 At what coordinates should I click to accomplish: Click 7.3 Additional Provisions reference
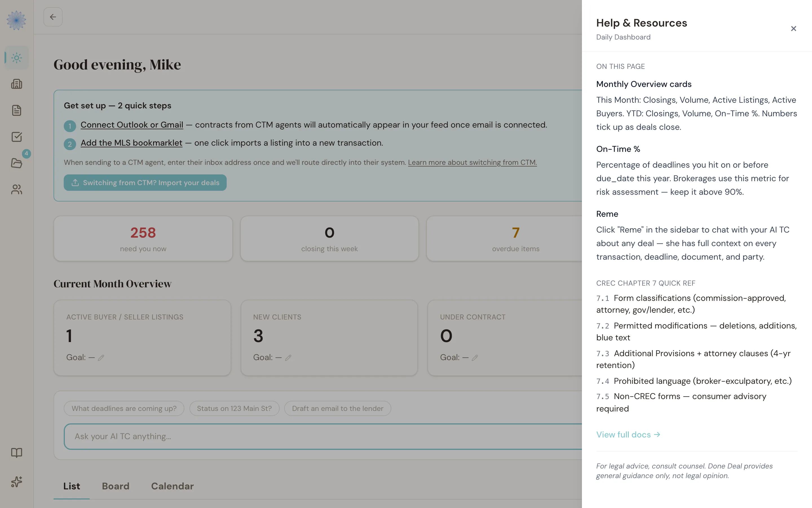tap(693, 359)
